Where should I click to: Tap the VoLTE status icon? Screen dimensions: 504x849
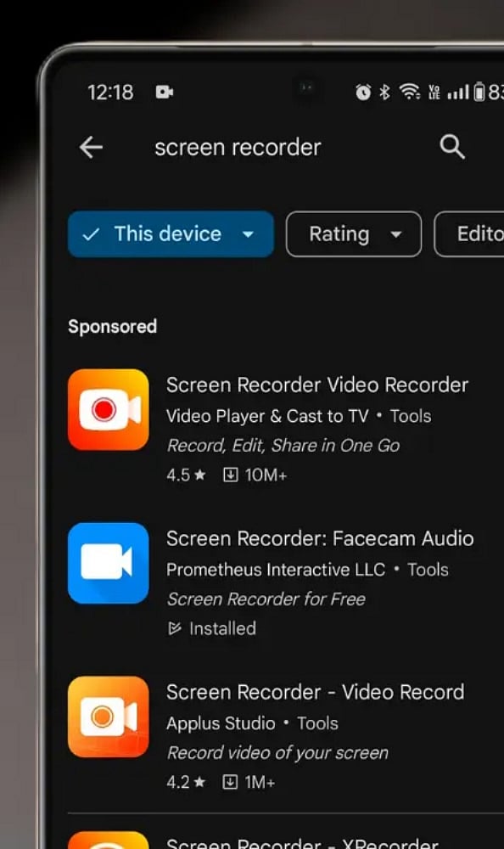click(434, 93)
